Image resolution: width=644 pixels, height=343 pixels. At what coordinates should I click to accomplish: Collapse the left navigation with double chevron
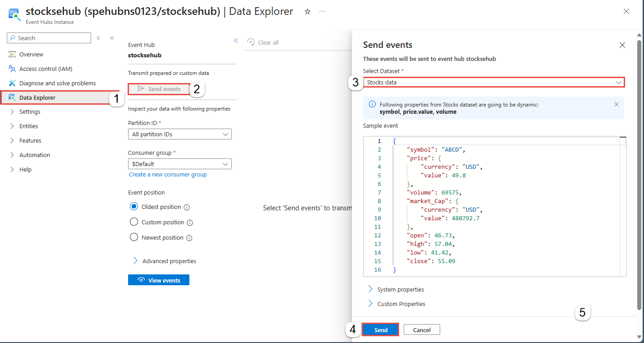(x=112, y=38)
